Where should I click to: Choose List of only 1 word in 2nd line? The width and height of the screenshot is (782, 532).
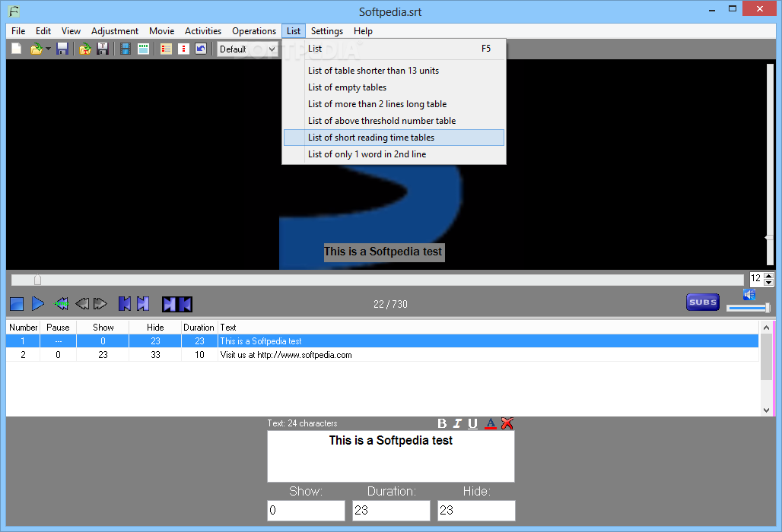coord(394,154)
